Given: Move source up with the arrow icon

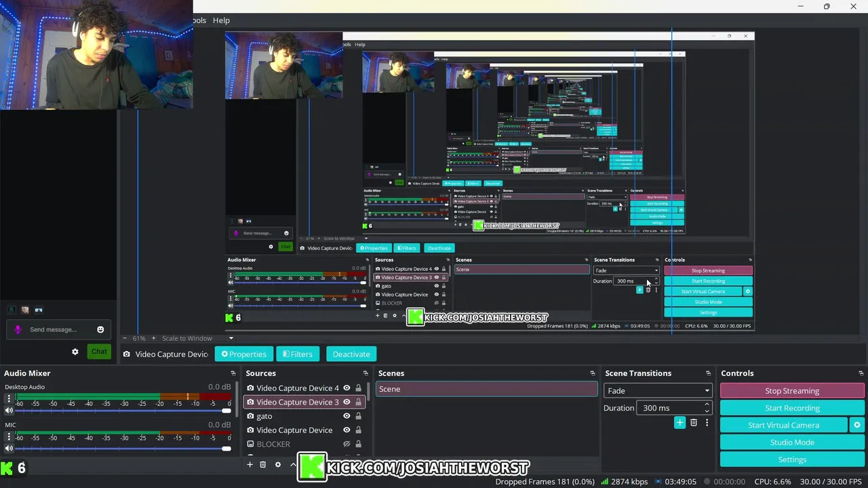Looking at the screenshot, I should [x=293, y=464].
